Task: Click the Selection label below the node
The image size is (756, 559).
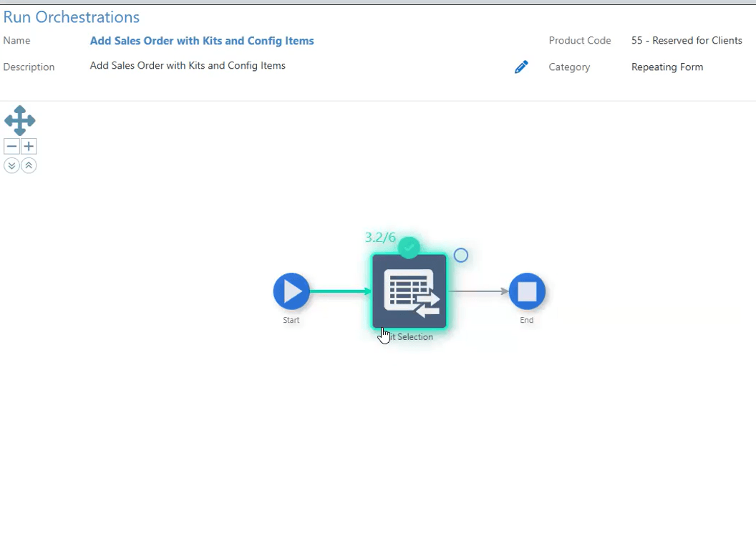Action: pos(411,337)
